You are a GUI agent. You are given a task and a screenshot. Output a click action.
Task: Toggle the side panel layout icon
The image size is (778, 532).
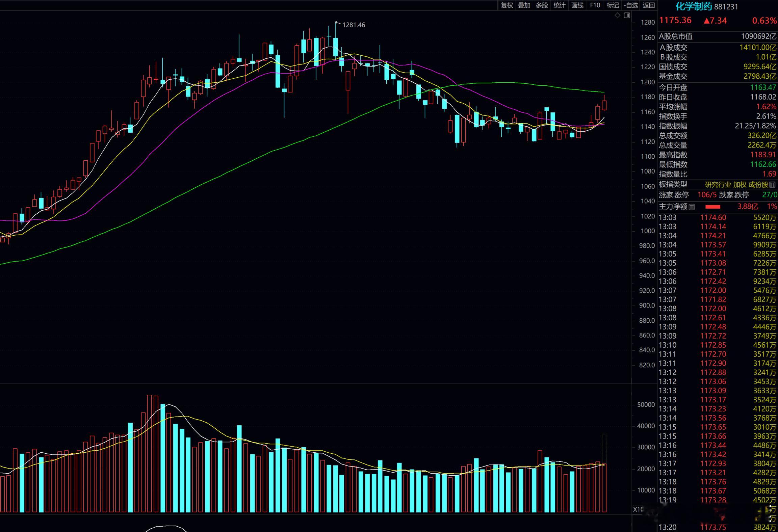click(627, 16)
